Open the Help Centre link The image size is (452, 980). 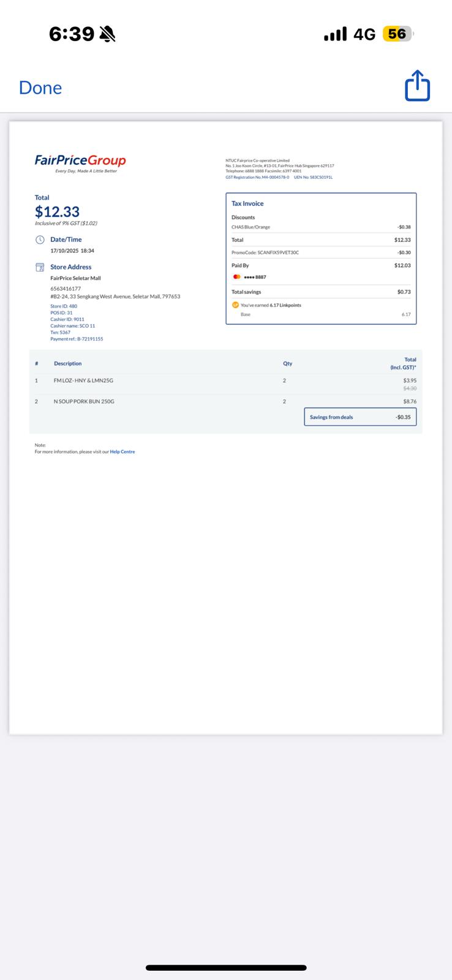pos(122,451)
